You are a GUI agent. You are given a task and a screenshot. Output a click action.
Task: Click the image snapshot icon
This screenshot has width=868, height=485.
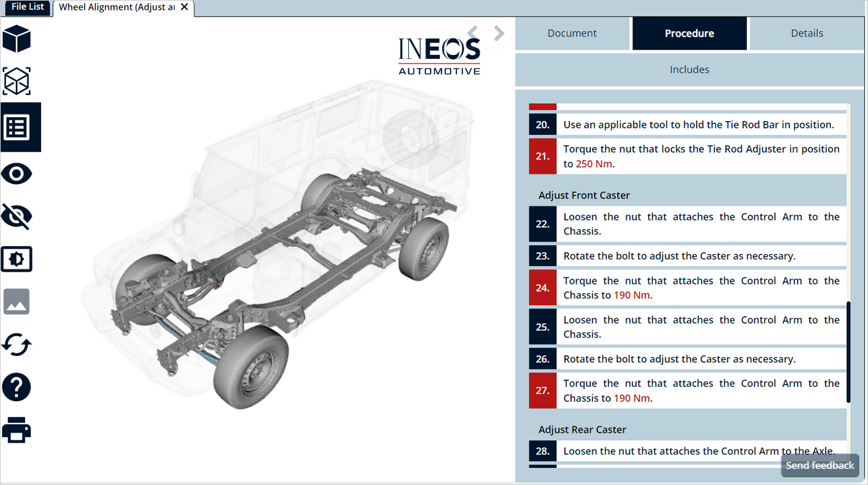click(17, 301)
